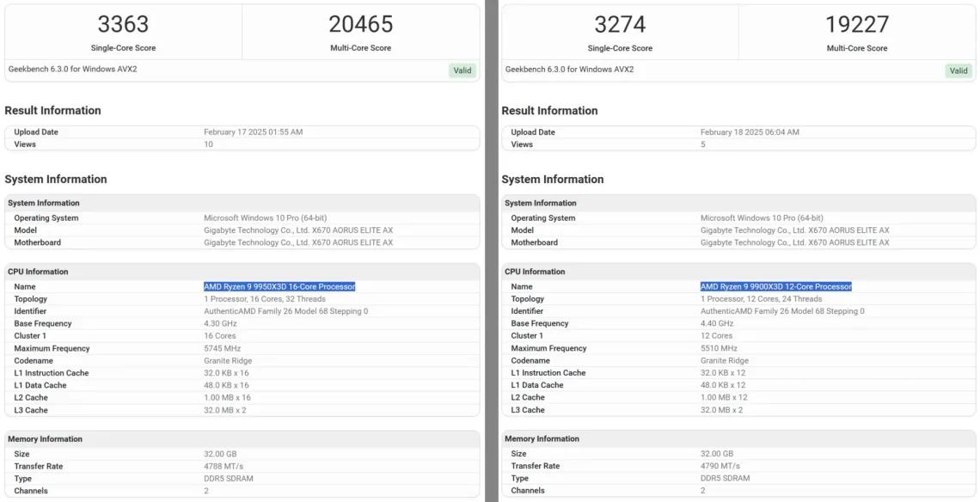
Task: Click the base frequency value 4.30 GHz
Action: pos(220,323)
